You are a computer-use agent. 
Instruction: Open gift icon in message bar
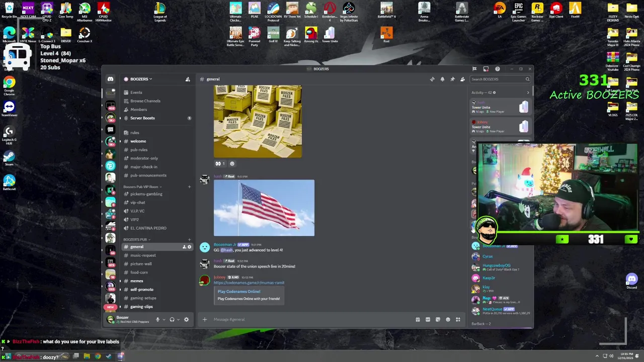(x=418, y=319)
